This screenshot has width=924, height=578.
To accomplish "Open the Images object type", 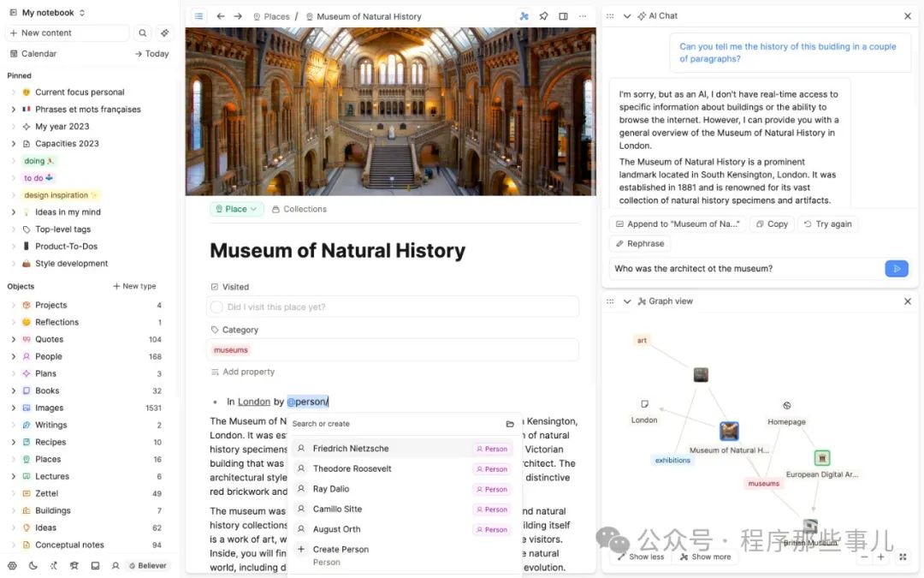I will [x=49, y=408].
